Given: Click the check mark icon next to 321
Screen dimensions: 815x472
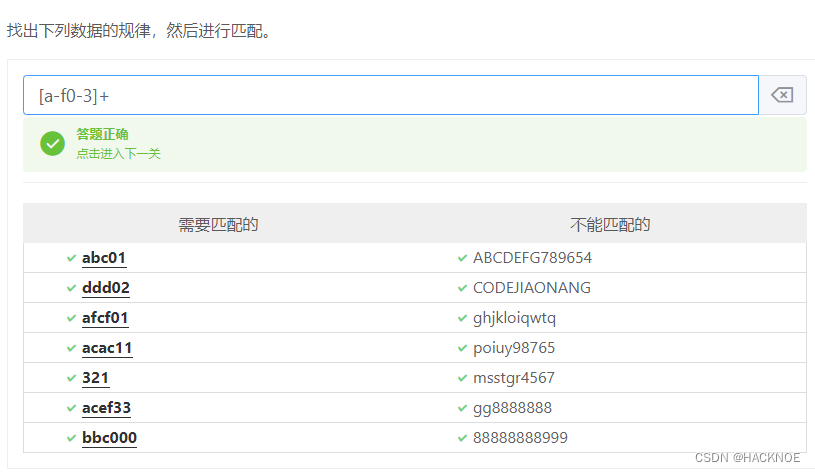Looking at the screenshot, I should [71, 378].
